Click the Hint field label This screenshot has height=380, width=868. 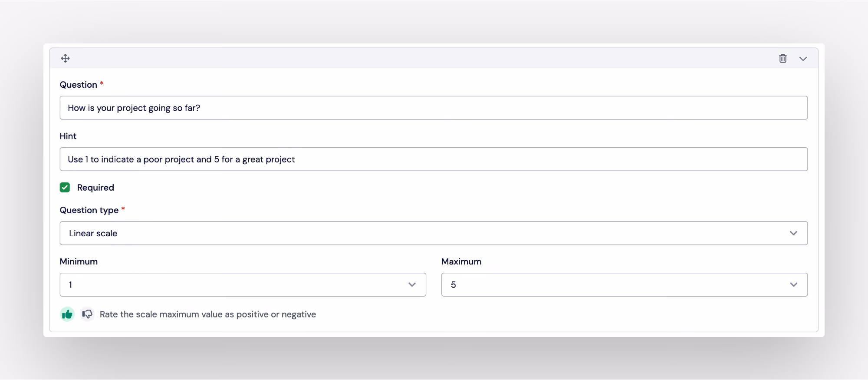[x=68, y=136]
